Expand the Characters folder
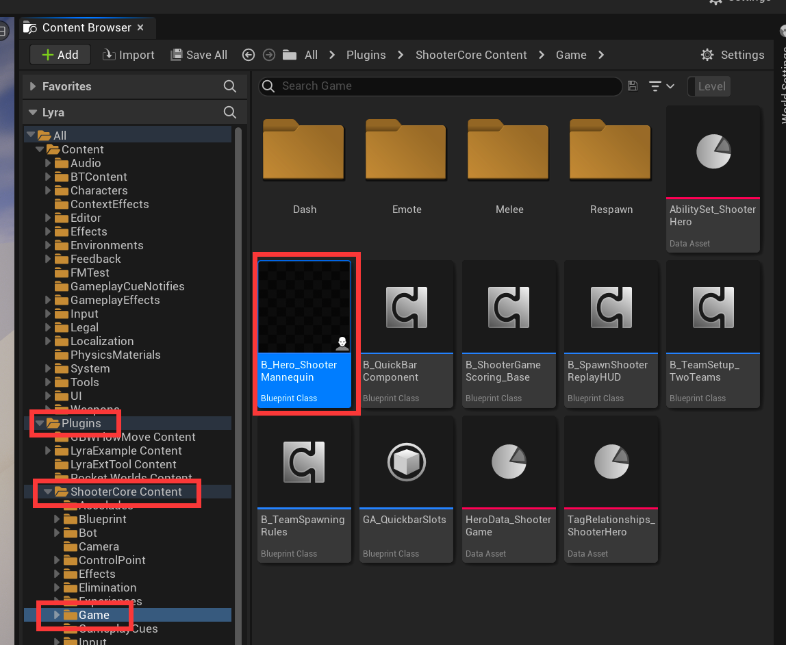The image size is (786, 645). click(48, 190)
